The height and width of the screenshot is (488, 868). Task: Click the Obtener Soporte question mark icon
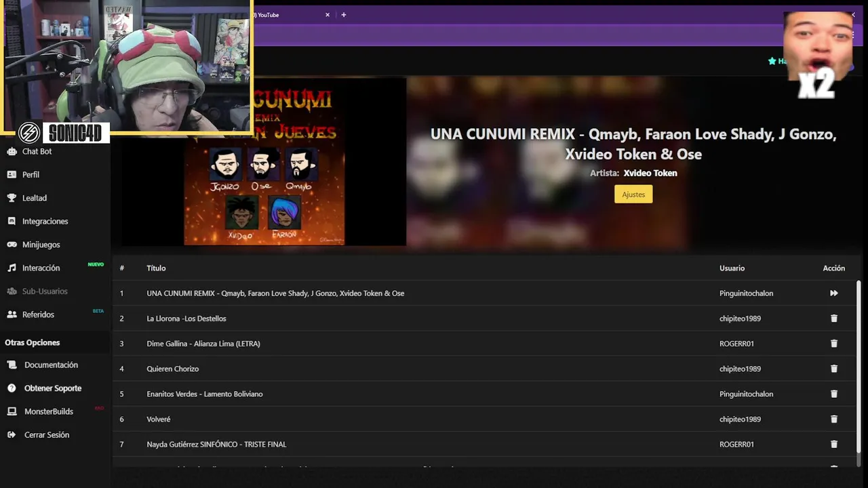tap(12, 388)
